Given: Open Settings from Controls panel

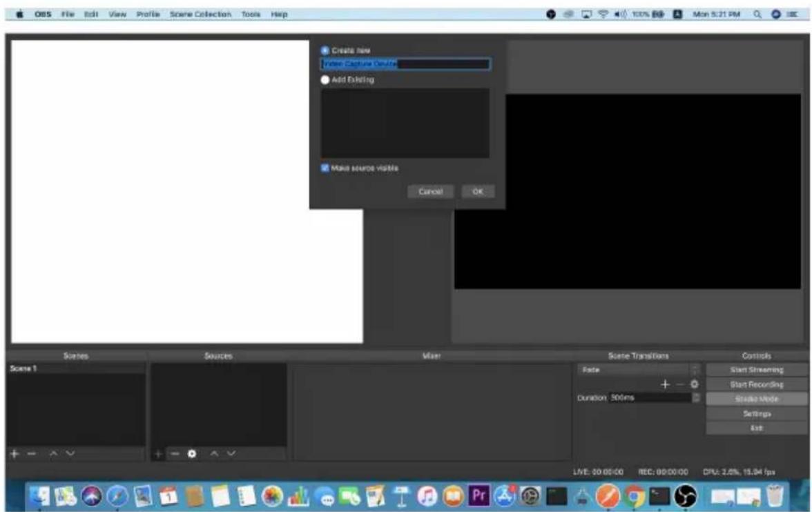Looking at the screenshot, I should (757, 413).
